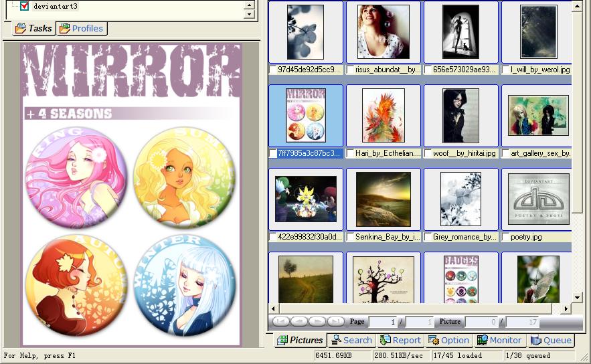Image resolution: width=591 pixels, height=364 pixels.
Task: Check the poetry.jpg checkbox
Action: (506, 237)
